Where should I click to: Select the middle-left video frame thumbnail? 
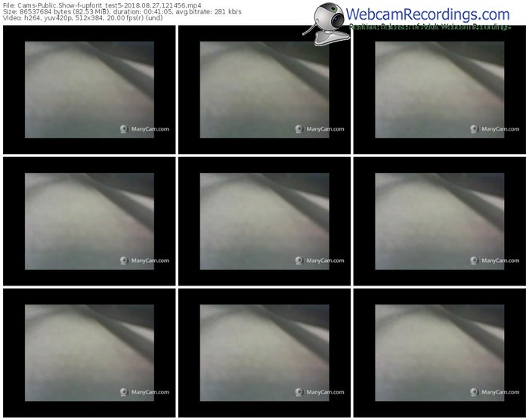(89, 221)
